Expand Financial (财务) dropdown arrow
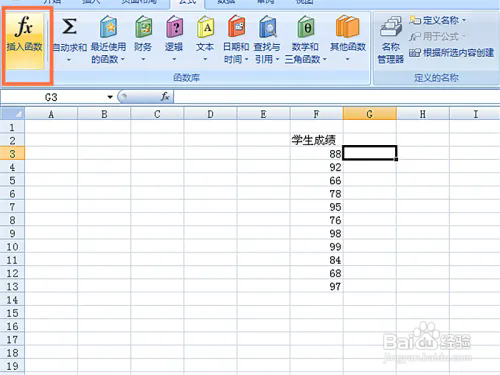This screenshot has width=500, height=375. [x=143, y=60]
